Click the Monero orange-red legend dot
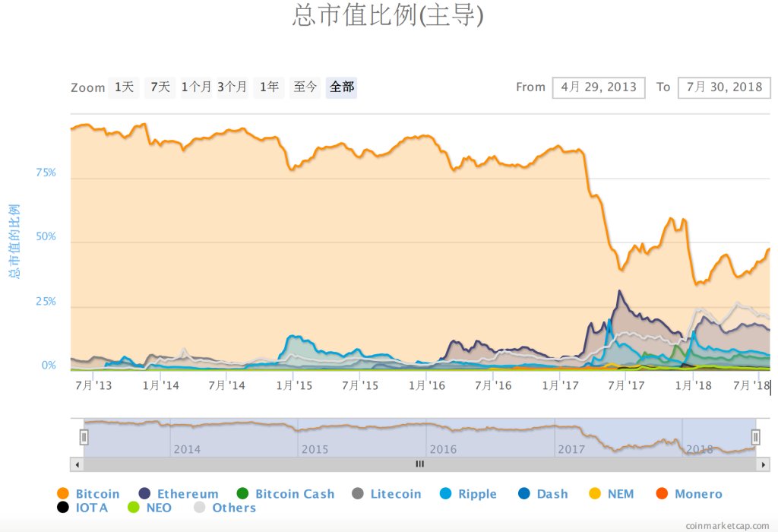778x532 pixels. (662, 494)
